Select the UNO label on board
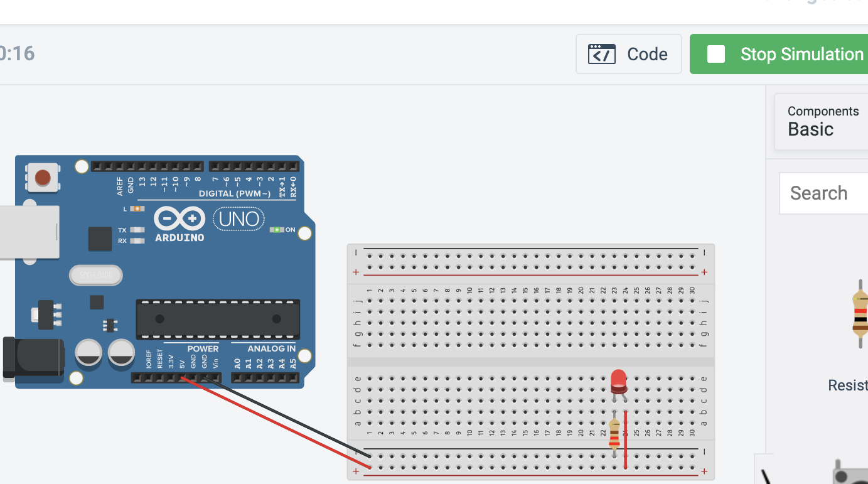The width and height of the screenshot is (868, 484). (x=239, y=219)
